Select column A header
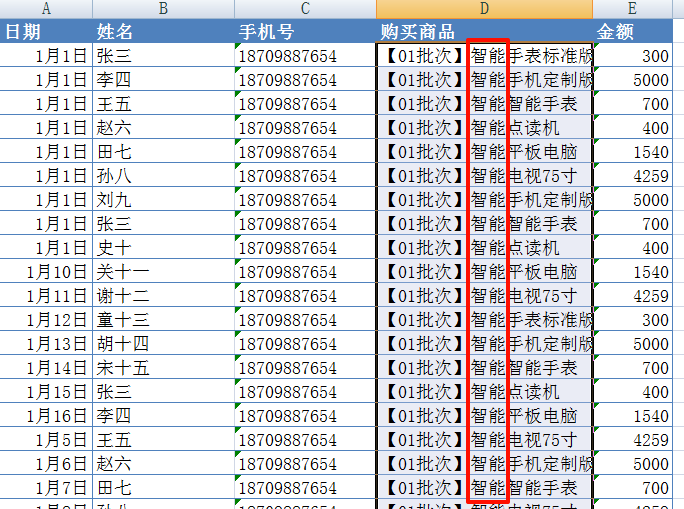Viewport: 684px width, 509px height. click(x=46, y=9)
